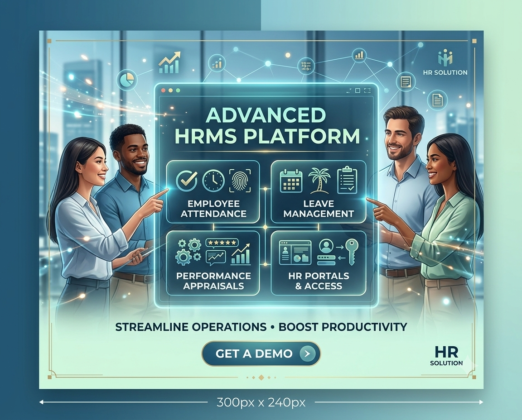Click the fingerprint scan icon
The image size is (522, 420).
click(x=240, y=181)
